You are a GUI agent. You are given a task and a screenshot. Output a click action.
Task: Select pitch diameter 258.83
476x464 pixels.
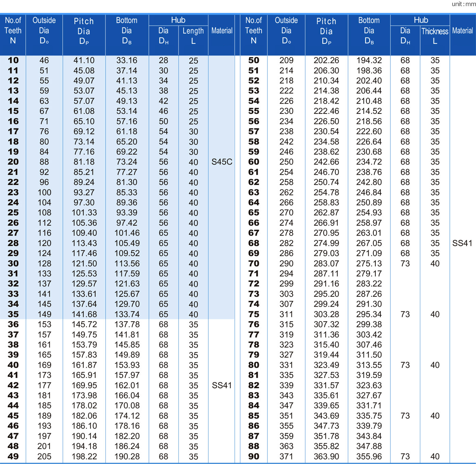(x=326, y=203)
